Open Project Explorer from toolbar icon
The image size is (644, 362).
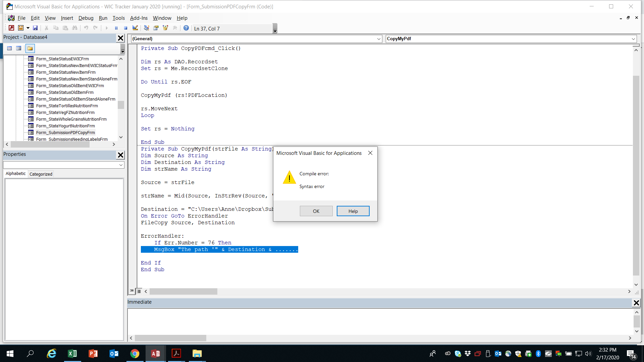(x=147, y=28)
